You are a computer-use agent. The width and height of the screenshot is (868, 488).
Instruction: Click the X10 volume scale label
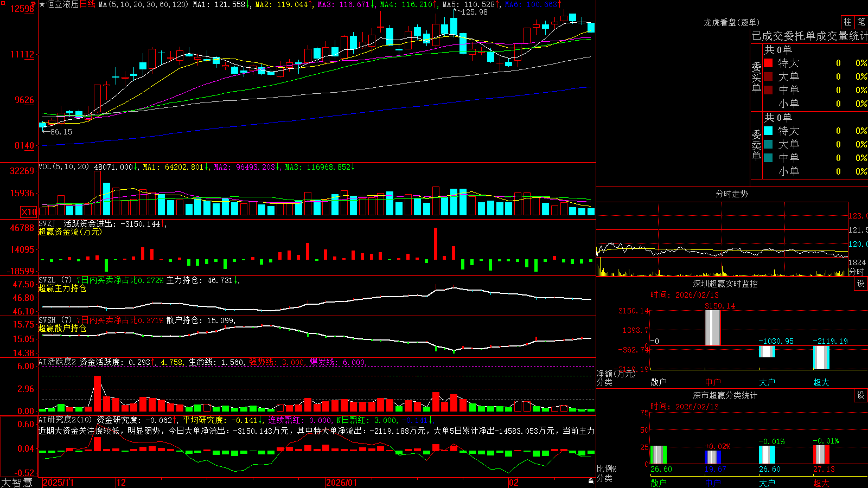29,212
